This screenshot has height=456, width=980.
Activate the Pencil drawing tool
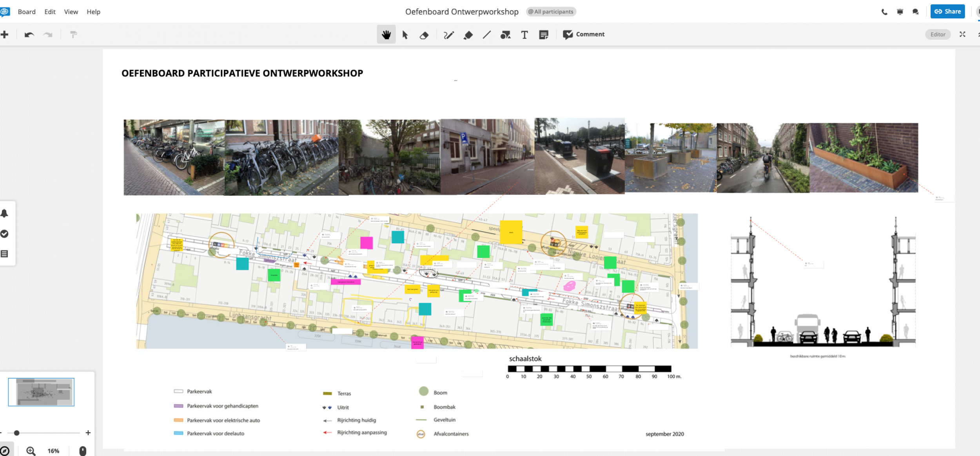coord(448,35)
